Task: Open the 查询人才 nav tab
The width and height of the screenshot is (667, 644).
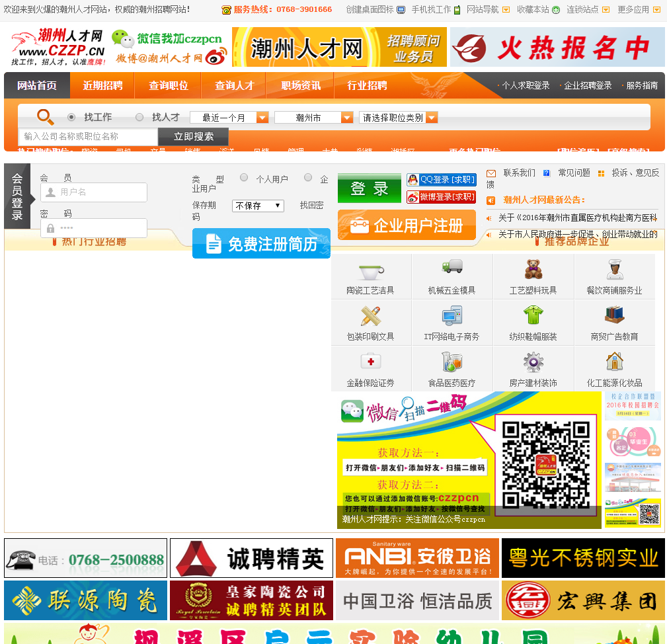Action: click(235, 85)
